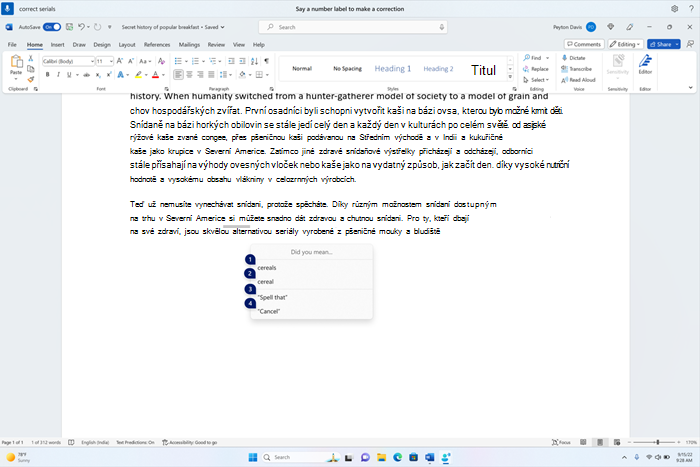Click Increase Indent icon
This screenshot has height=467, width=700.
click(x=242, y=61)
